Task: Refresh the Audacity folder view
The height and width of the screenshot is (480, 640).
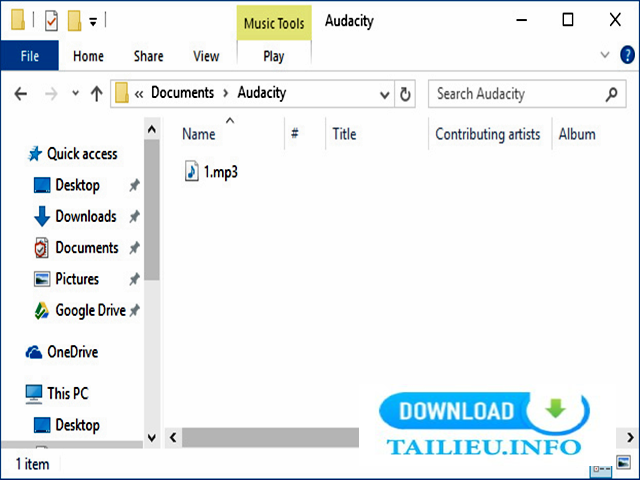Action: pyautogui.click(x=405, y=94)
